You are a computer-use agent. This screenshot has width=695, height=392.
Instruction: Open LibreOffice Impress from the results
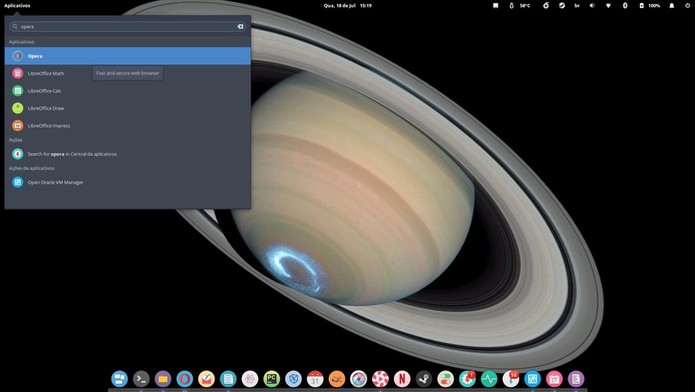tap(128, 125)
